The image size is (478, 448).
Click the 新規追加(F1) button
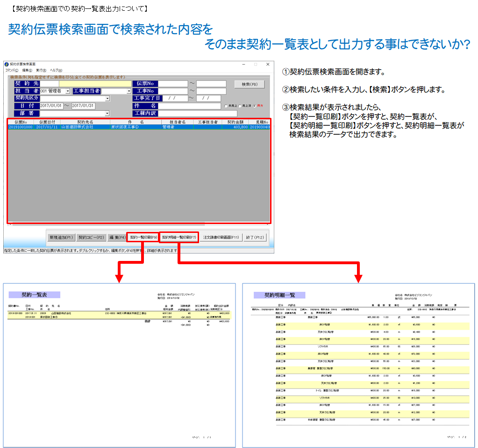tap(61, 238)
